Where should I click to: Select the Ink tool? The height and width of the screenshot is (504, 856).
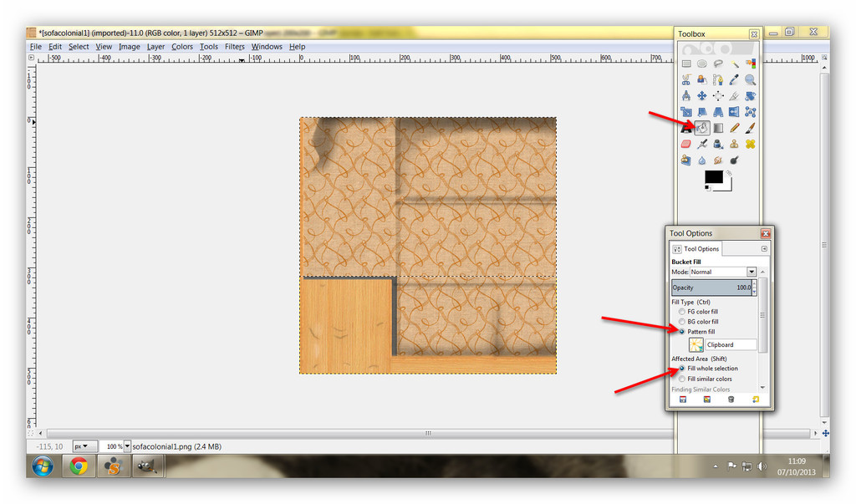click(x=718, y=144)
